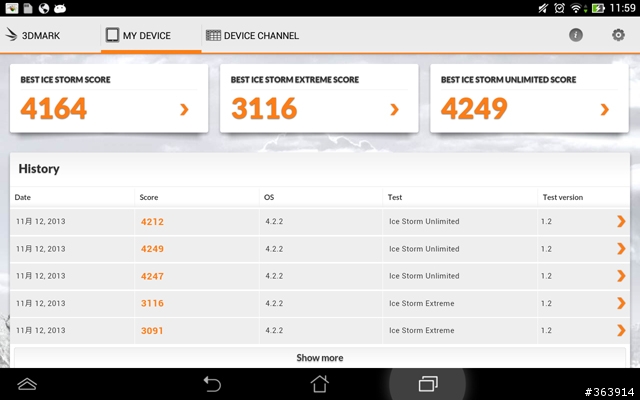Open details arrow for score 3091 row
The image size is (640, 400).
pos(621,330)
